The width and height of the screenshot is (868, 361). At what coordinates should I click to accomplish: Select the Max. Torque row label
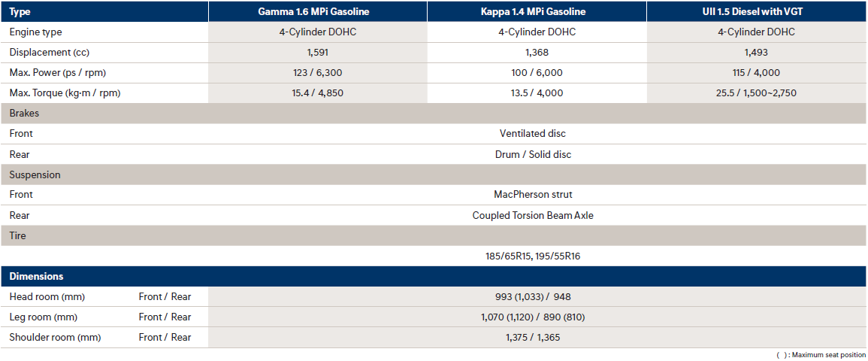pos(65,93)
